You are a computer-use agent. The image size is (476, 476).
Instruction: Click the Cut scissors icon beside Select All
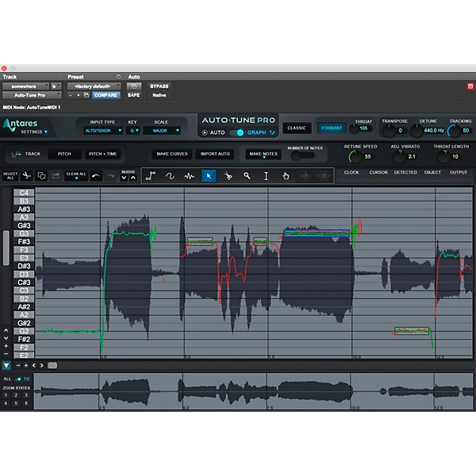(x=27, y=175)
